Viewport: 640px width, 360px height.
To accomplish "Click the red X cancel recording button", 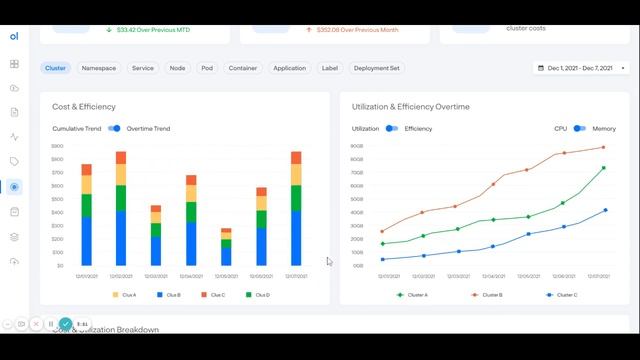I will click(36, 324).
